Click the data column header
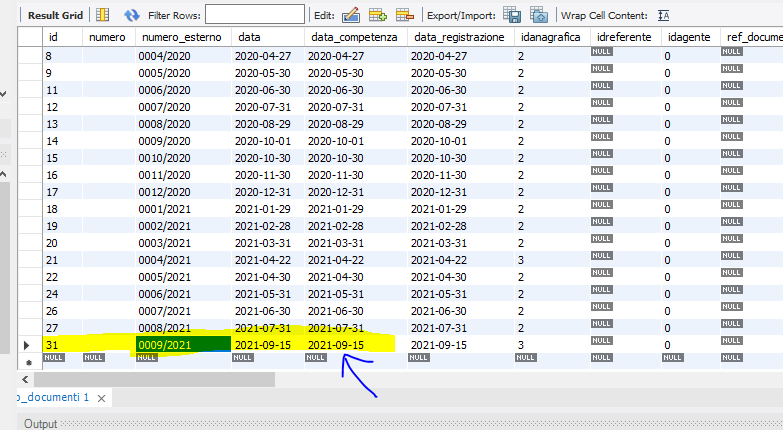Viewport: 783px width, 430px height. (268, 37)
